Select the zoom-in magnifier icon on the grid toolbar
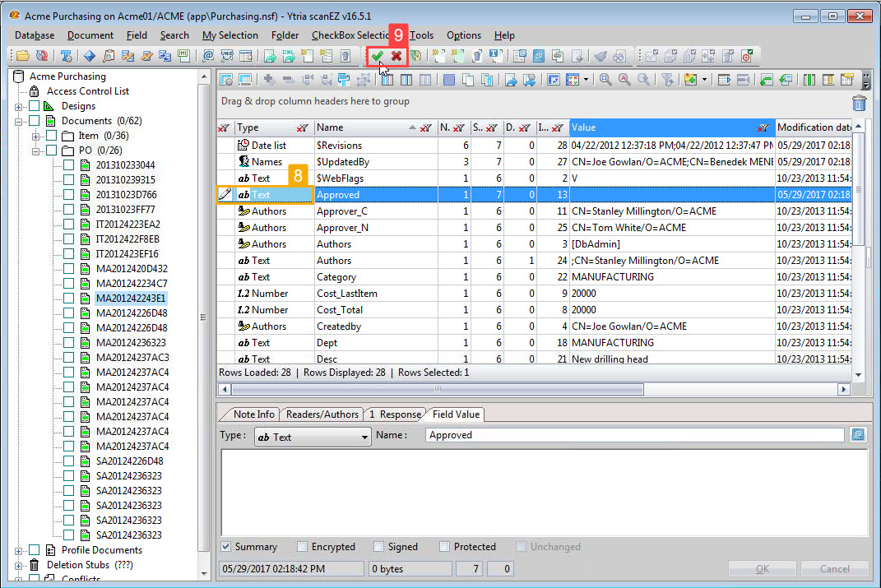Viewport: 881px width, 588px height. (x=603, y=80)
